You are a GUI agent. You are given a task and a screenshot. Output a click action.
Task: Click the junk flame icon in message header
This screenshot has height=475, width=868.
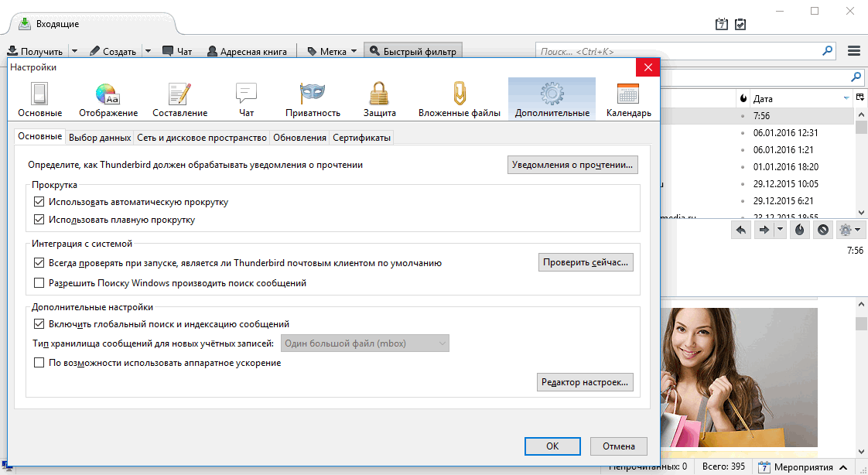(799, 230)
